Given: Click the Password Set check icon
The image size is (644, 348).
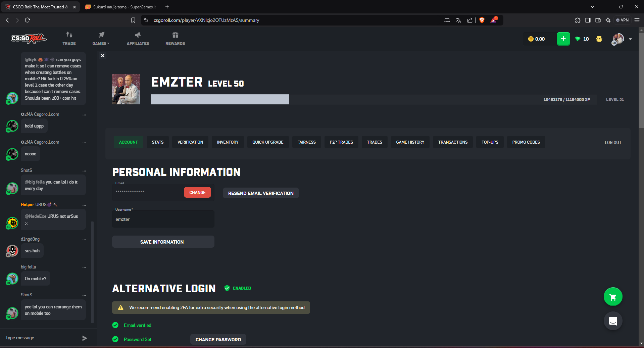Looking at the screenshot, I should coord(115,339).
